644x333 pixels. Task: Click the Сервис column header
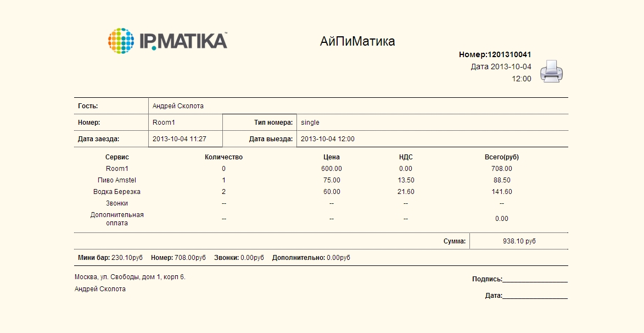[117, 157]
